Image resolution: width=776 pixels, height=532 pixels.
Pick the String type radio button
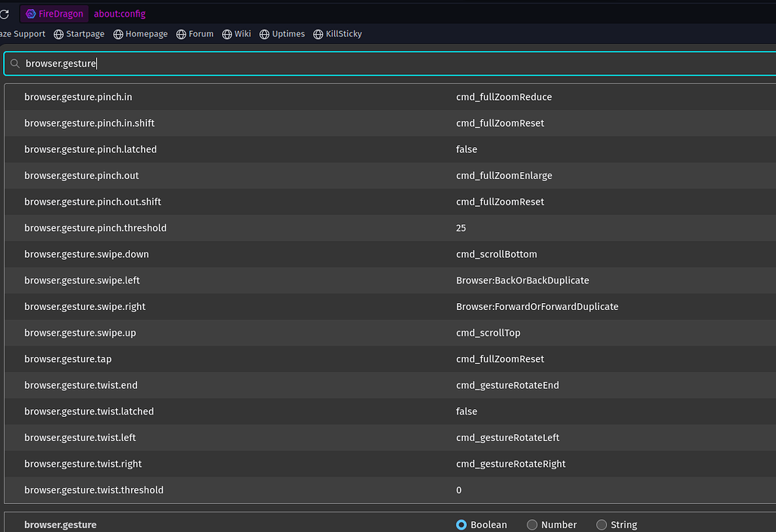pos(602,524)
